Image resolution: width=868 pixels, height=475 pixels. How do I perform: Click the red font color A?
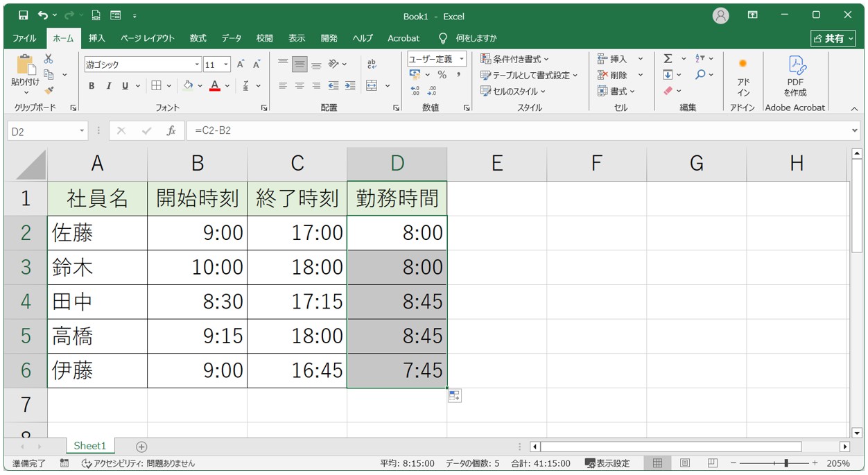[215, 86]
